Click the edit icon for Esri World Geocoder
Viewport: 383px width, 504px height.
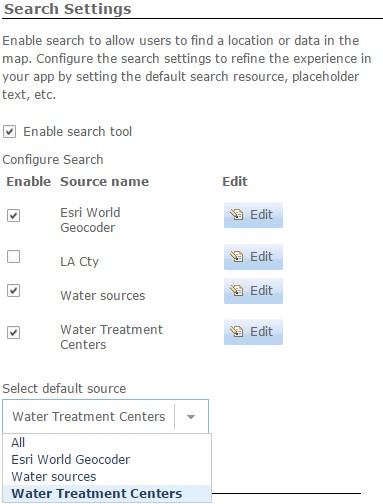pyautogui.click(x=237, y=214)
